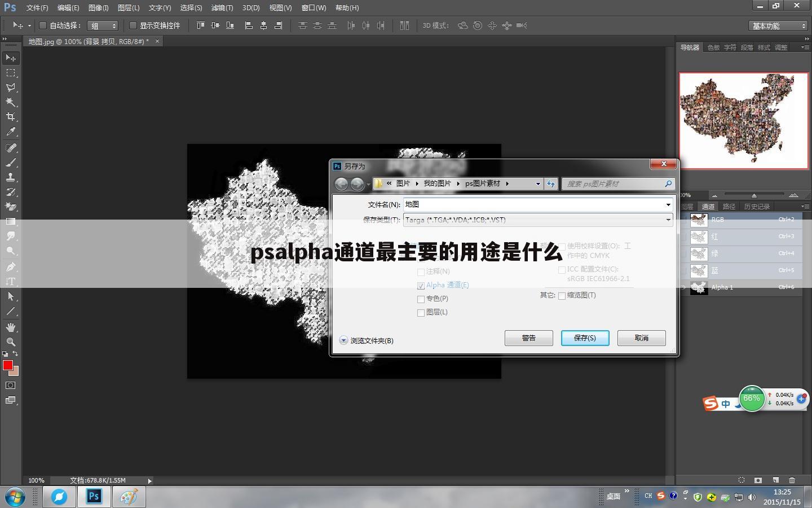812x508 pixels.
Task: Open the 基本功能 workspace dropdown
Action: 779,25
